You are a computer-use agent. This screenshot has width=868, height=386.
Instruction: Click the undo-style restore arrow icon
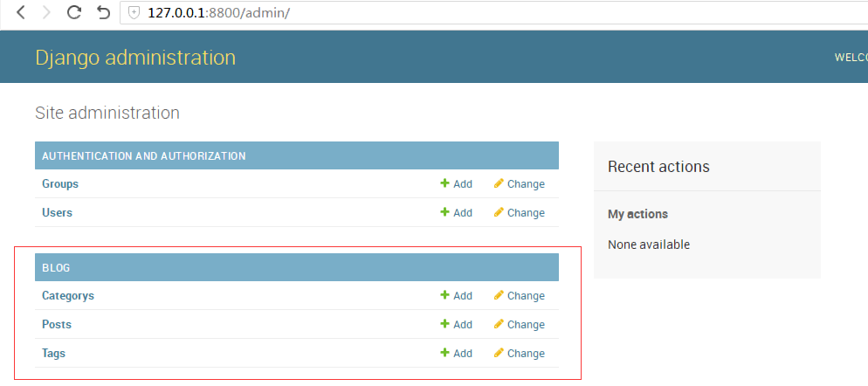[x=104, y=12]
